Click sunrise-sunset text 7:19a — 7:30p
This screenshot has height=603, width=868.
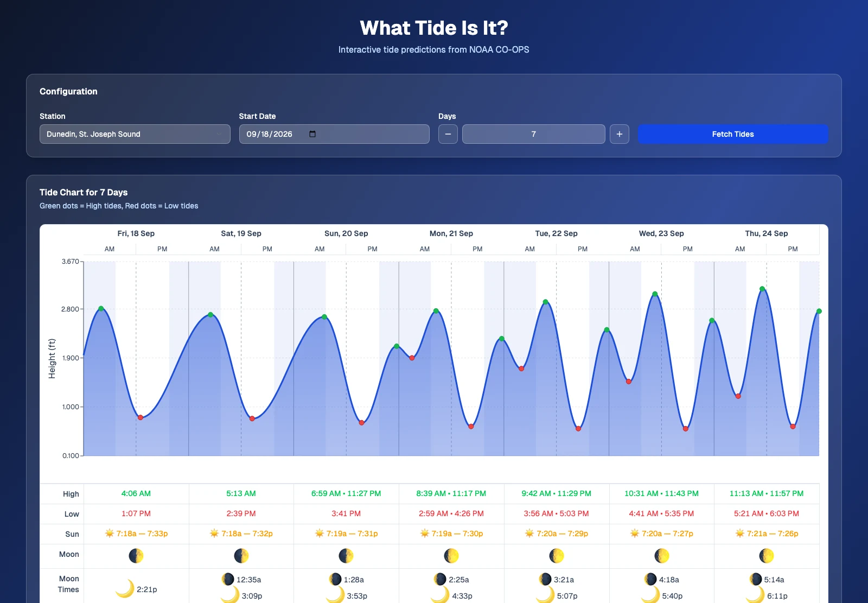(x=457, y=534)
